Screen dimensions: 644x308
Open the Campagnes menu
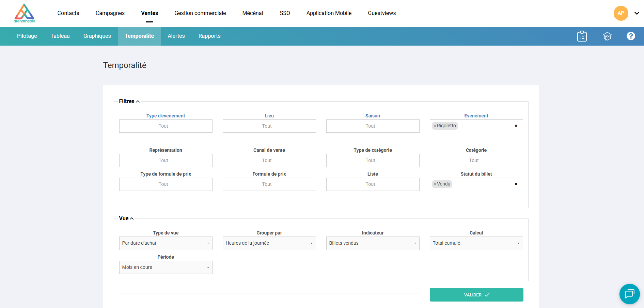click(x=110, y=13)
